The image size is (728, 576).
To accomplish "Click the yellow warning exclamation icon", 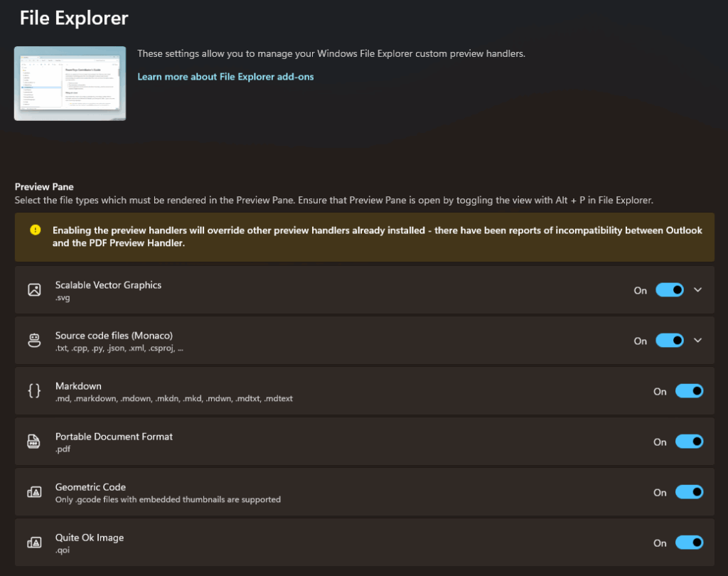I will (x=35, y=230).
